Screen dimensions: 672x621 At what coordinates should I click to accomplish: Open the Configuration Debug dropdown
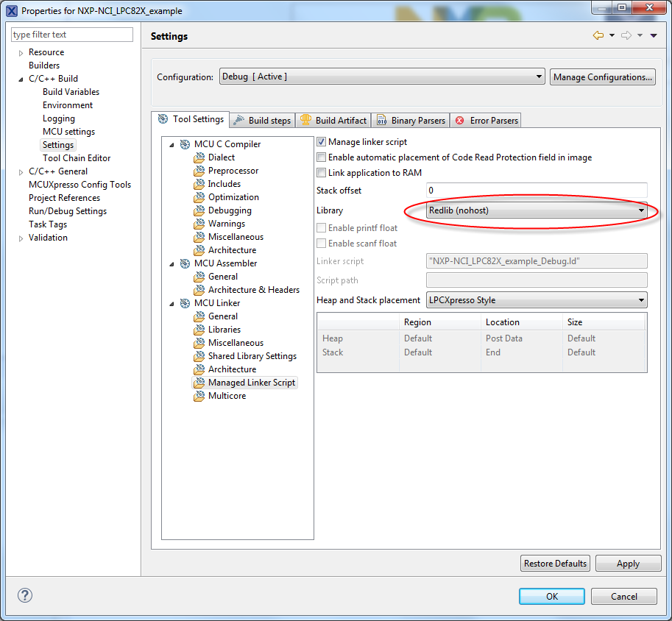382,77
